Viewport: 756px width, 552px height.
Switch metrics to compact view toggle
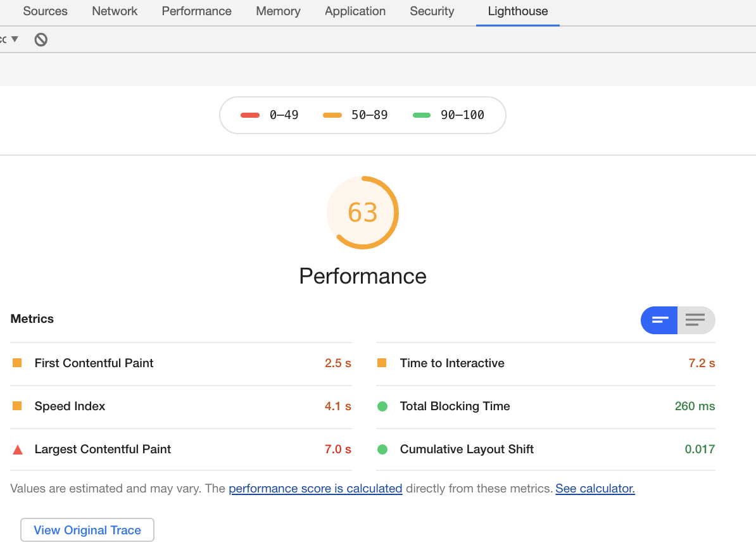pyautogui.click(x=660, y=320)
